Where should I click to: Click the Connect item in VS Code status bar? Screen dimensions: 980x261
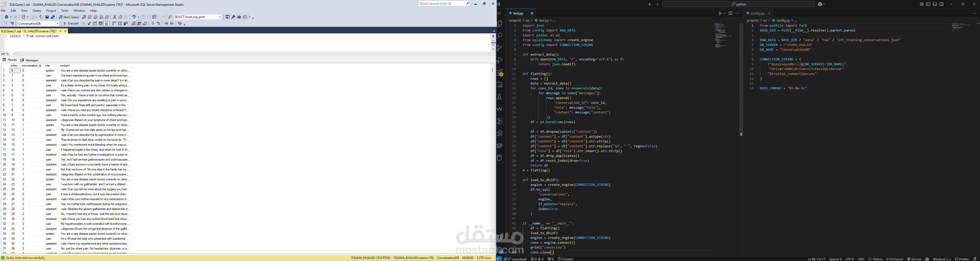click(566, 258)
